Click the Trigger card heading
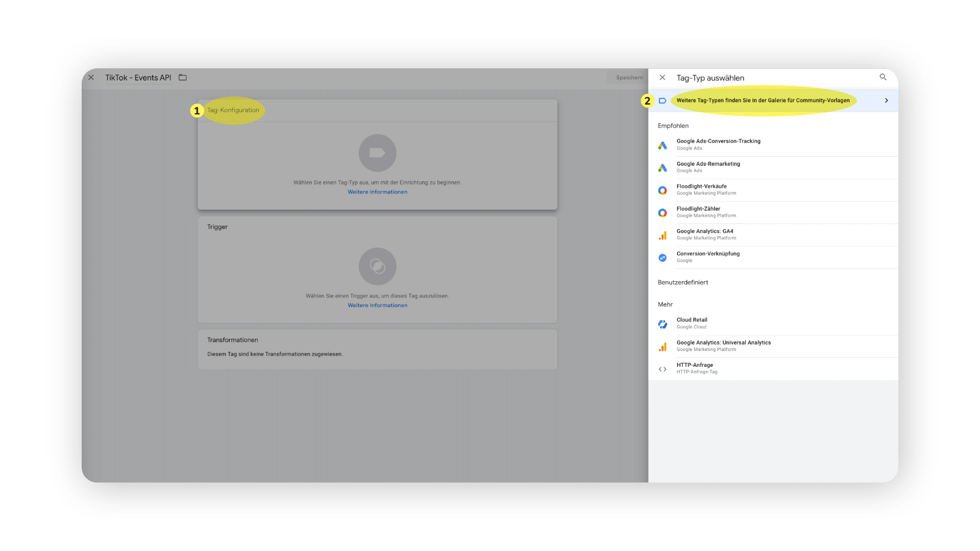Viewport: 980px width, 551px height. (217, 227)
